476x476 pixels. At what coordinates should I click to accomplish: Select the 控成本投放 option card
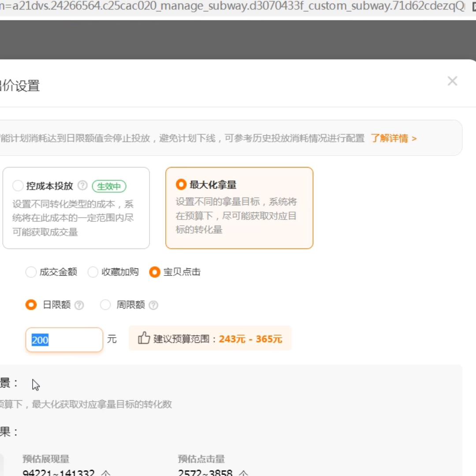[76, 208]
